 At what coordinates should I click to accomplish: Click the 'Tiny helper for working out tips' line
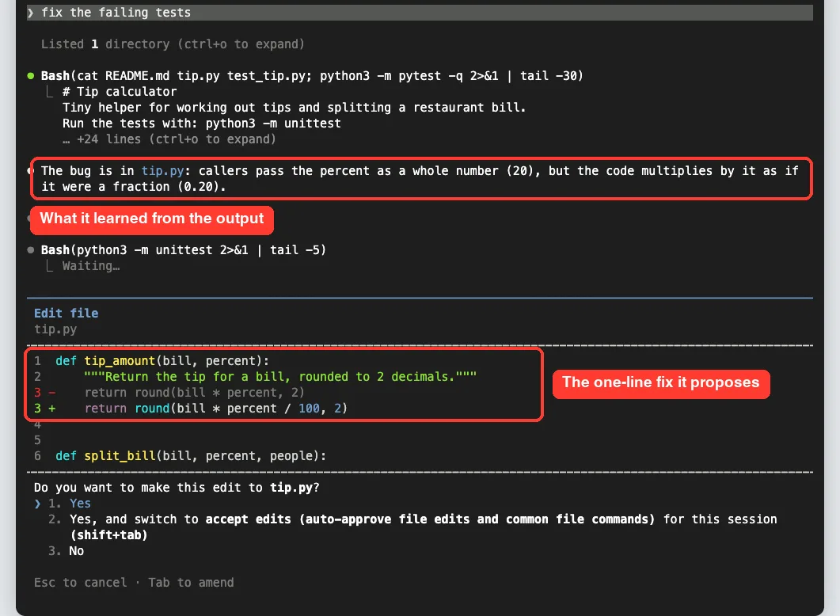pyautogui.click(x=294, y=108)
